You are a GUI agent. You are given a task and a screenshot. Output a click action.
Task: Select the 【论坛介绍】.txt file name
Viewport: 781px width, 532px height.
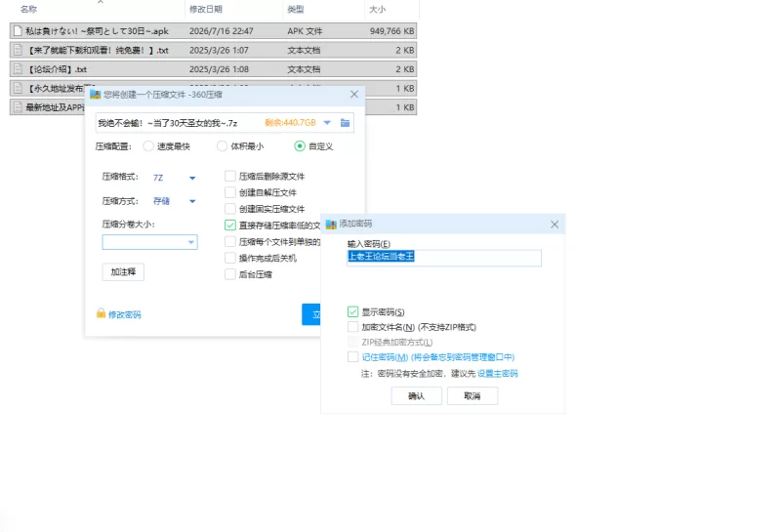58,69
